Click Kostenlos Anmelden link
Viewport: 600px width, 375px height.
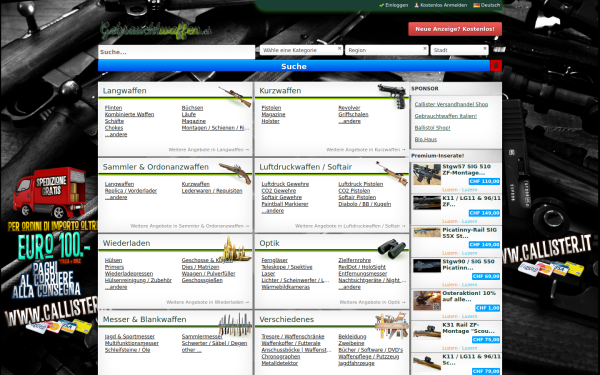click(441, 5)
